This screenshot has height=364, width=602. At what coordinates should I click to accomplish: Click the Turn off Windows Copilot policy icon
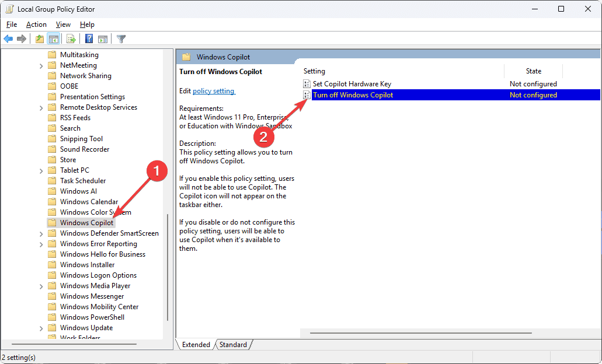click(307, 94)
